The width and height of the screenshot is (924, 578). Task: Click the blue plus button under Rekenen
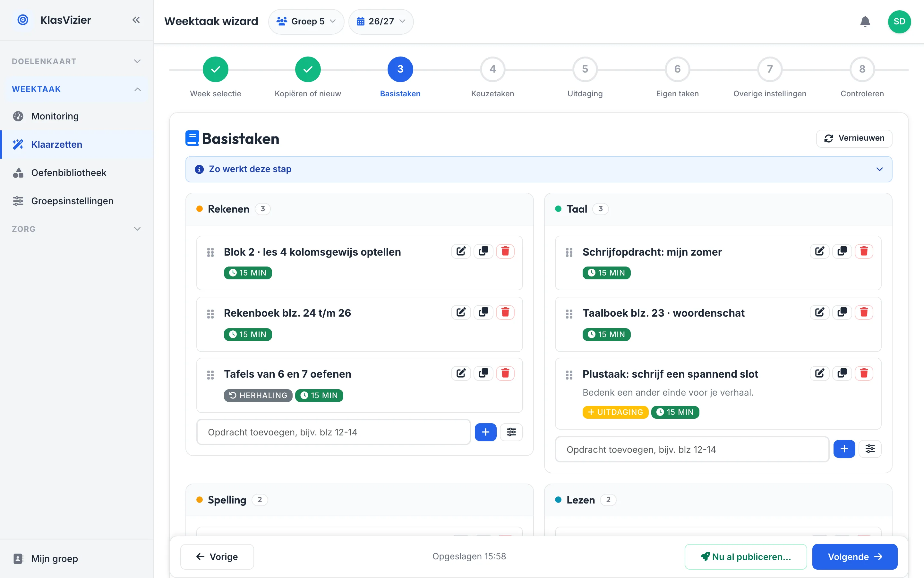pyautogui.click(x=485, y=432)
